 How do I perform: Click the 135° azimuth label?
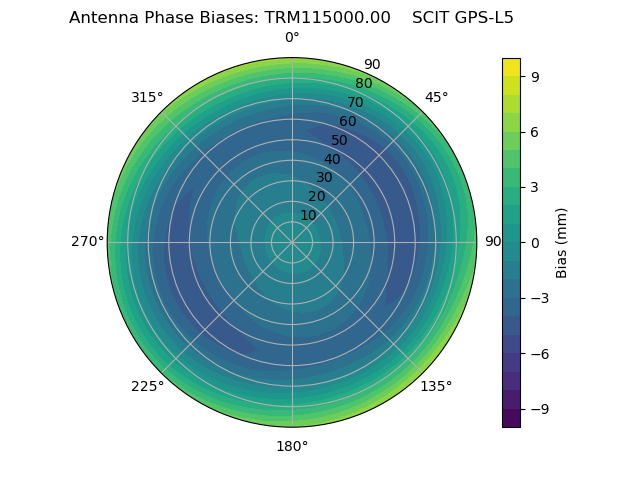pyautogui.click(x=436, y=386)
